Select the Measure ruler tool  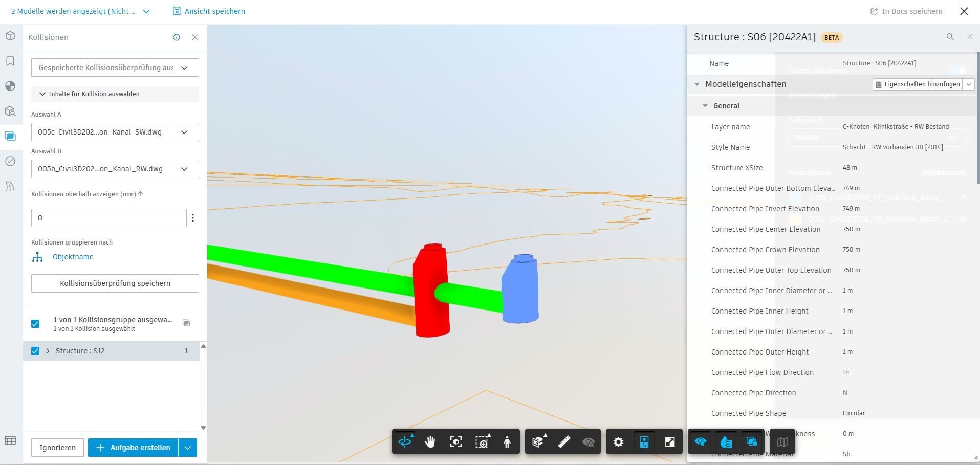click(564, 442)
